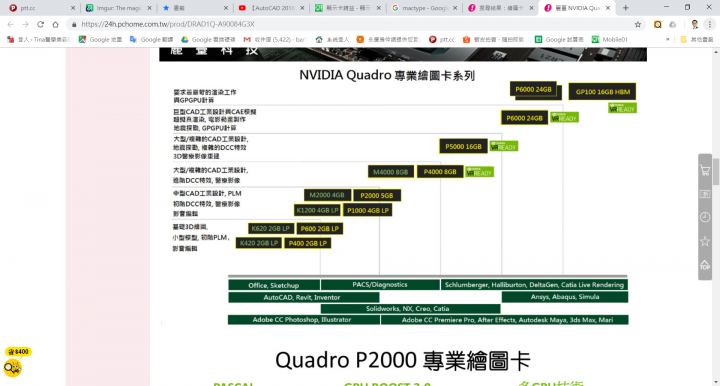
Task: Click the K1200 4GB LP card box
Action: point(317,210)
